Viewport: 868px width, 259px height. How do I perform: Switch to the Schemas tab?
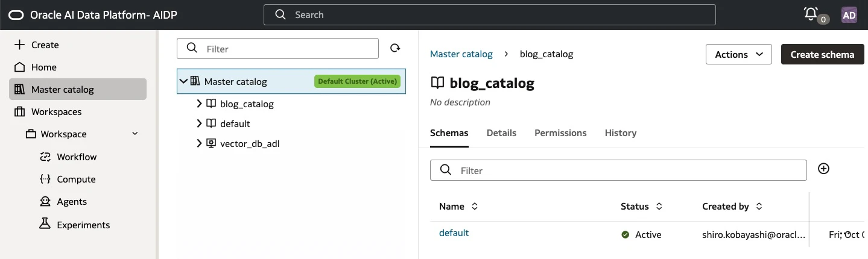click(x=449, y=133)
